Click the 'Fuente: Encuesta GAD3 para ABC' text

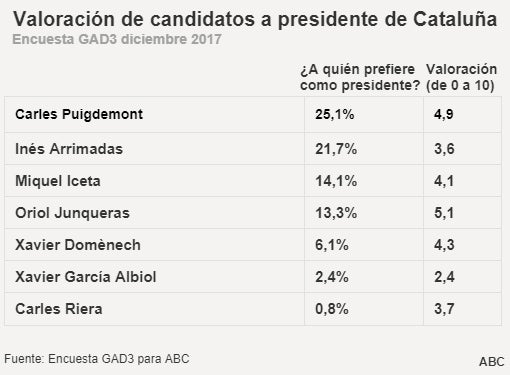pyautogui.click(x=97, y=359)
